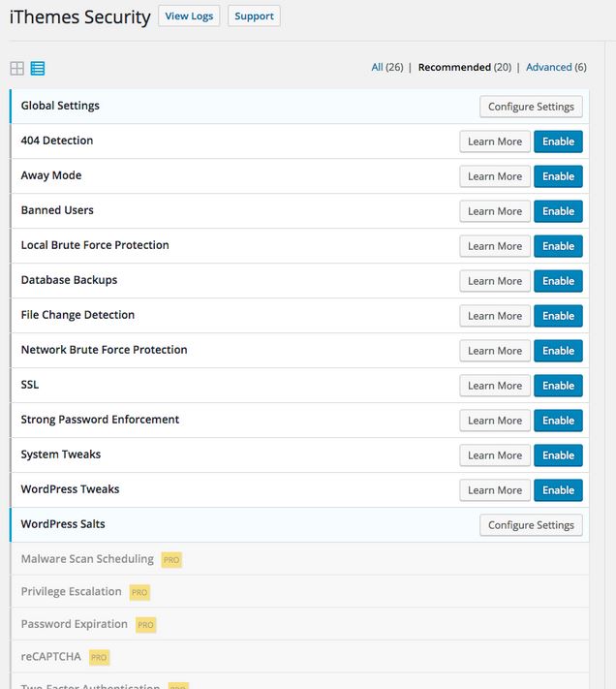Learn More about File Change Detection
This screenshot has width=616, height=689.
pos(495,316)
